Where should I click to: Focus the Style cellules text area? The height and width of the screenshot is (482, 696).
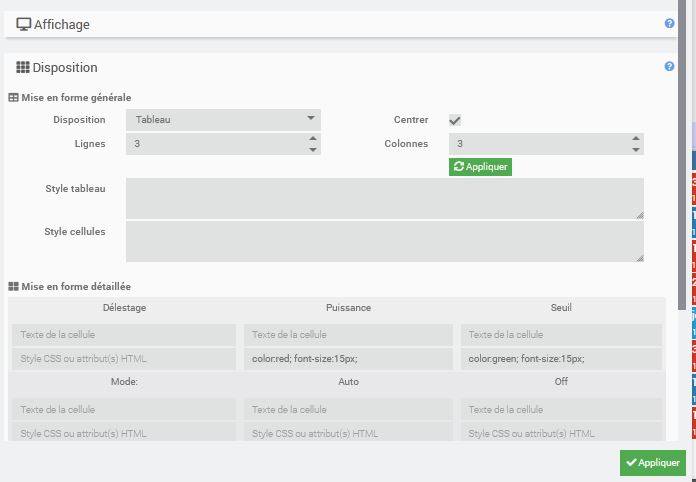click(385, 241)
